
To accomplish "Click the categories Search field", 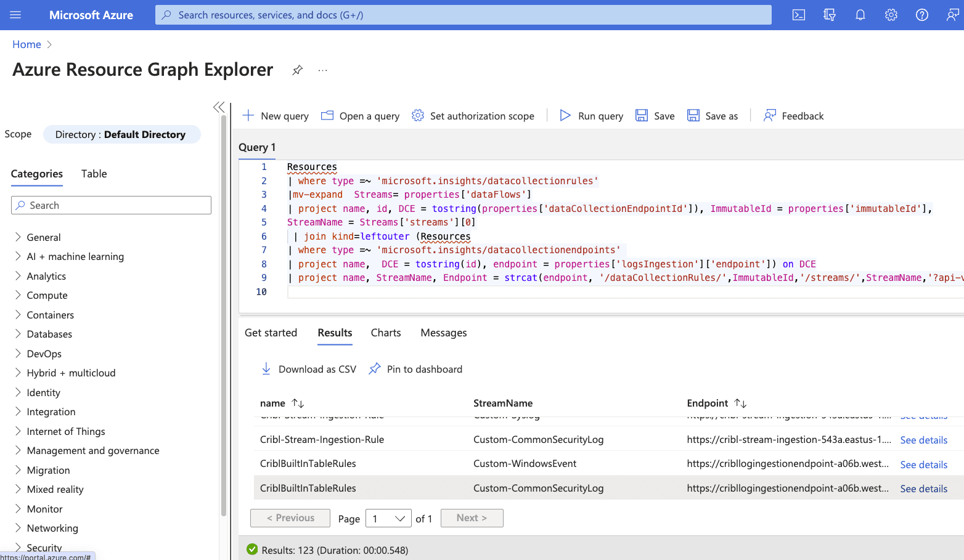I will coord(111,205).
